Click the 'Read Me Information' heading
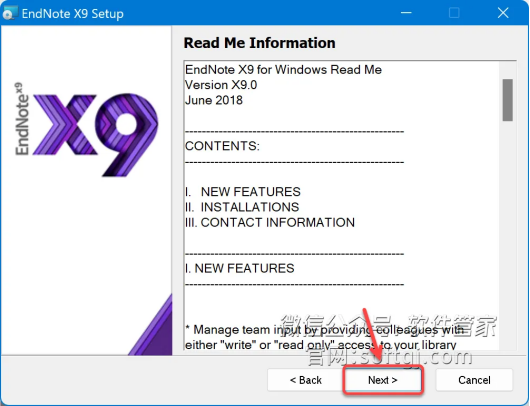 260,43
